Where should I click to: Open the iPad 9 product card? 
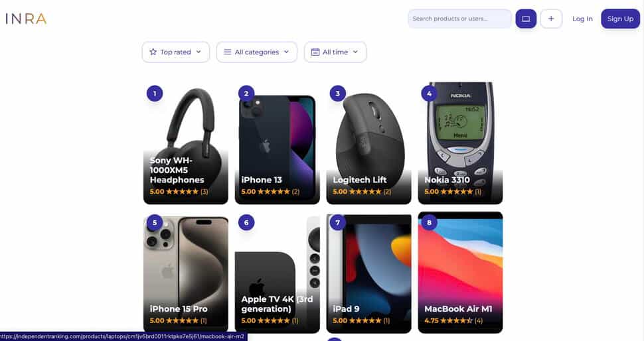coord(369,273)
